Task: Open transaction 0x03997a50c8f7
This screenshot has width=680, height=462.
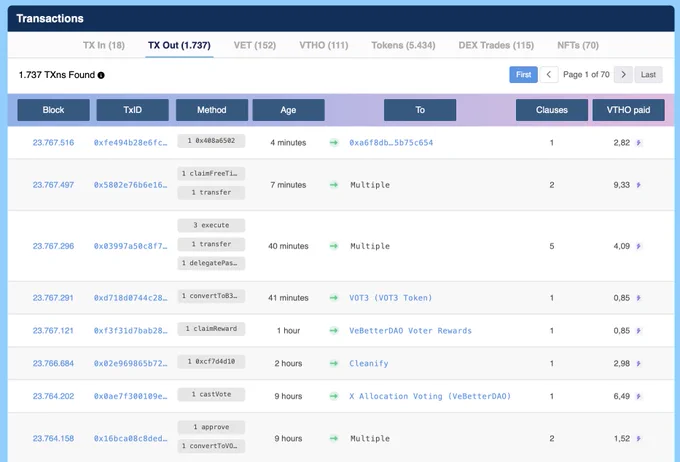Action: click(x=131, y=246)
